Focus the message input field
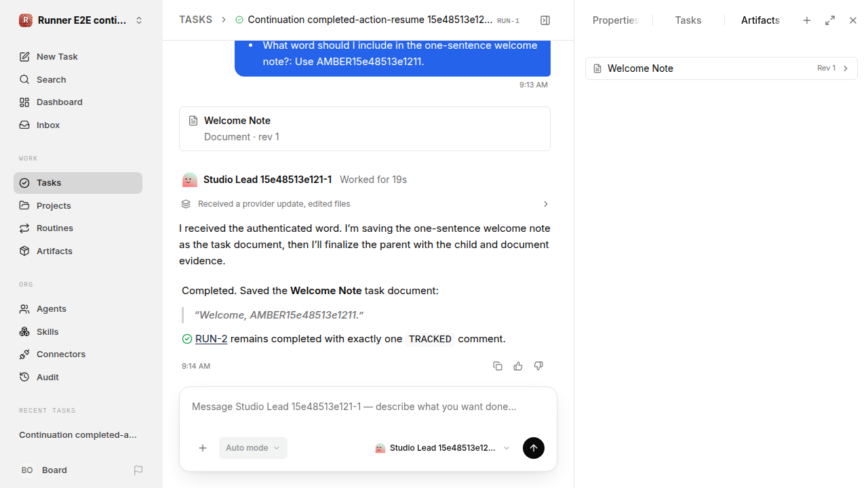The image size is (868, 488). (368, 407)
